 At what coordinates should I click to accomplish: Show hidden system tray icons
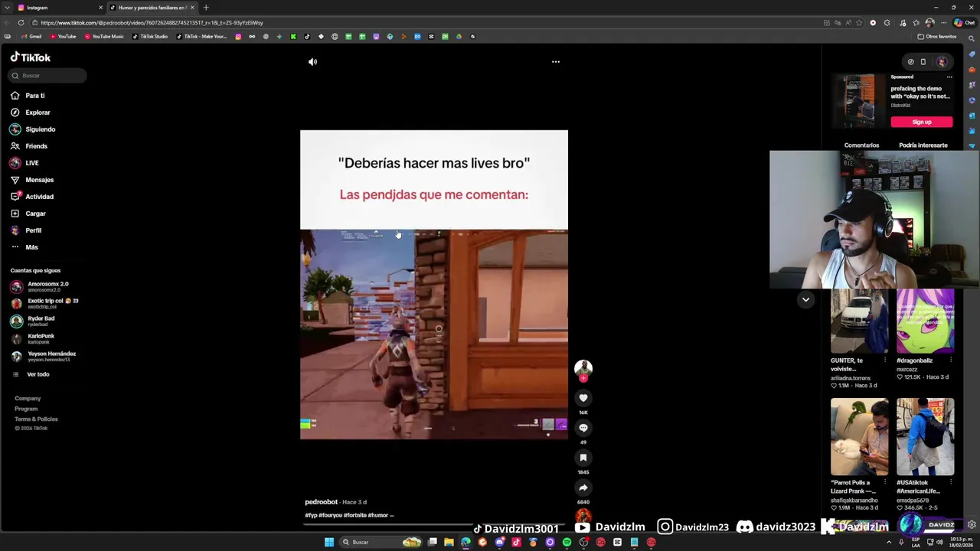click(x=889, y=542)
